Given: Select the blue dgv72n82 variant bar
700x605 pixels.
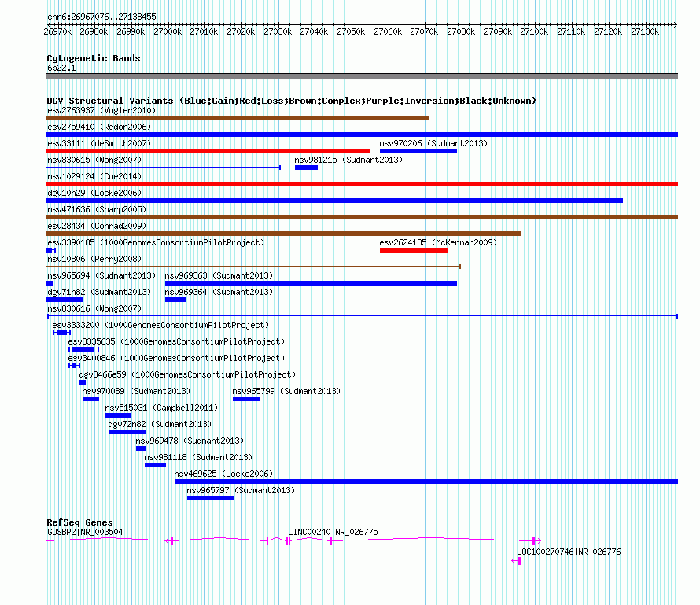Looking at the screenshot, I should [x=127, y=432].
